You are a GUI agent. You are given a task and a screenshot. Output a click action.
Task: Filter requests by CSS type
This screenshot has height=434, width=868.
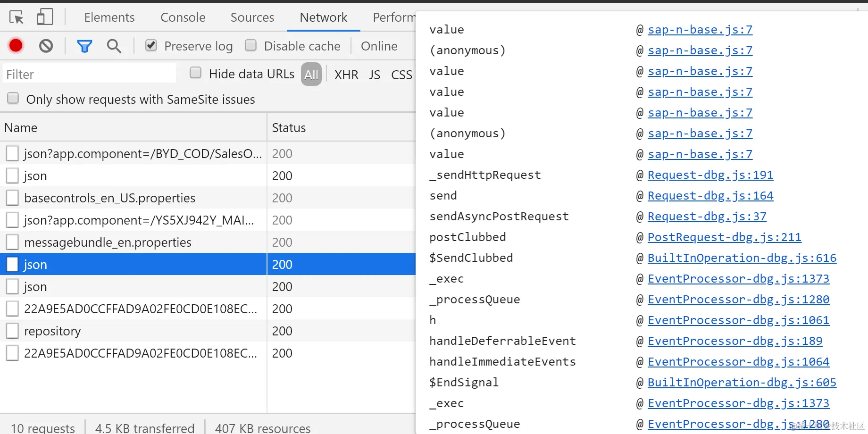tap(402, 75)
